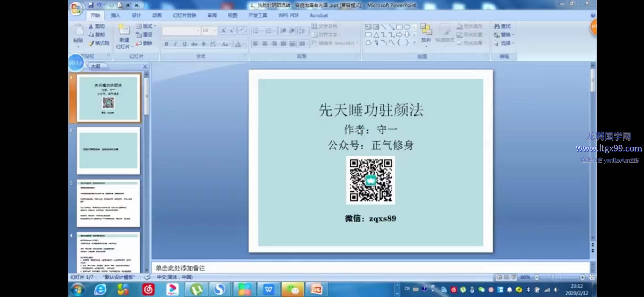
Task: Toggle Strikethrough formatting
Action: pos(194,44)
